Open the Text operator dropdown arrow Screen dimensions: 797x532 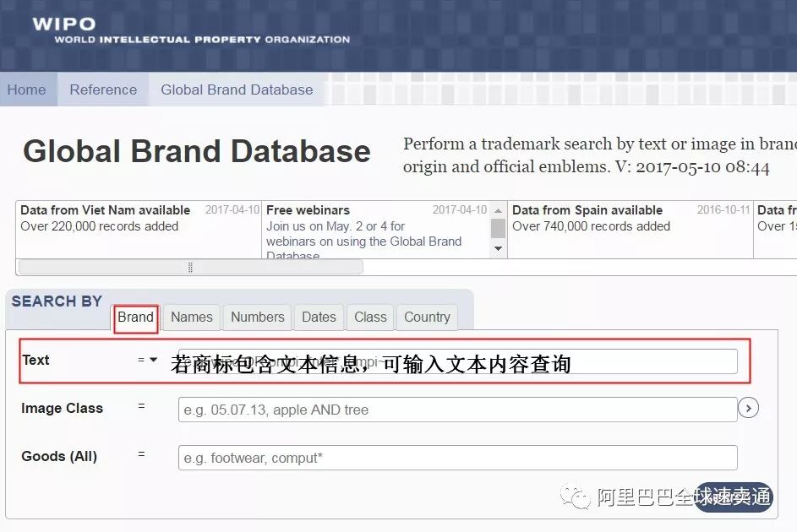153,360
